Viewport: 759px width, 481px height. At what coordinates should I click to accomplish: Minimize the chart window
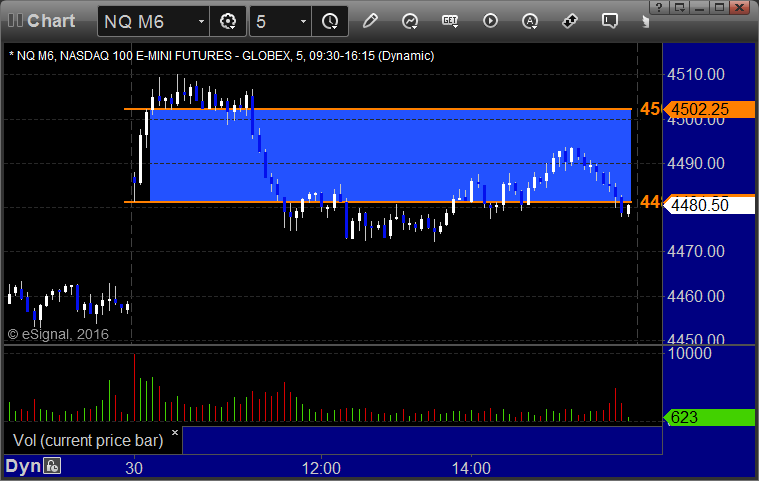click(x=699, y=7)
